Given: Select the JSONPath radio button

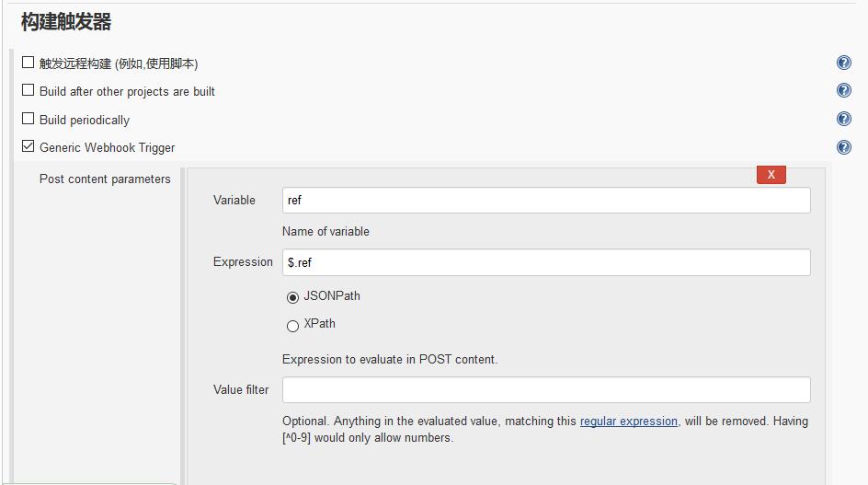Looking at the screenshot, I should tap(292, 297).
